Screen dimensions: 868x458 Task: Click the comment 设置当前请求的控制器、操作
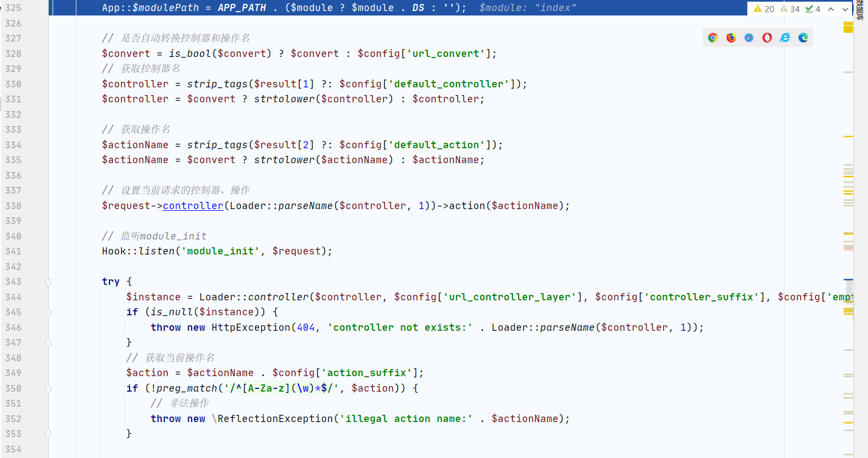176,190
